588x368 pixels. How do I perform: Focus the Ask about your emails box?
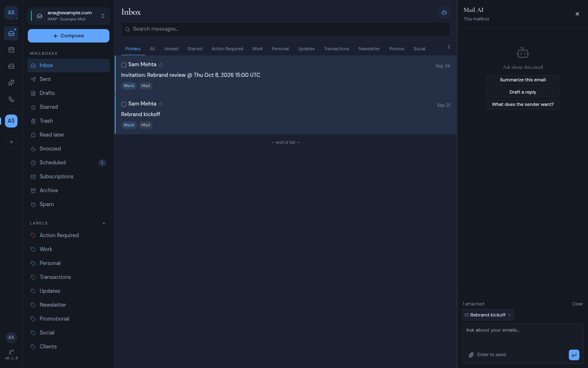[x=523, y=336]
